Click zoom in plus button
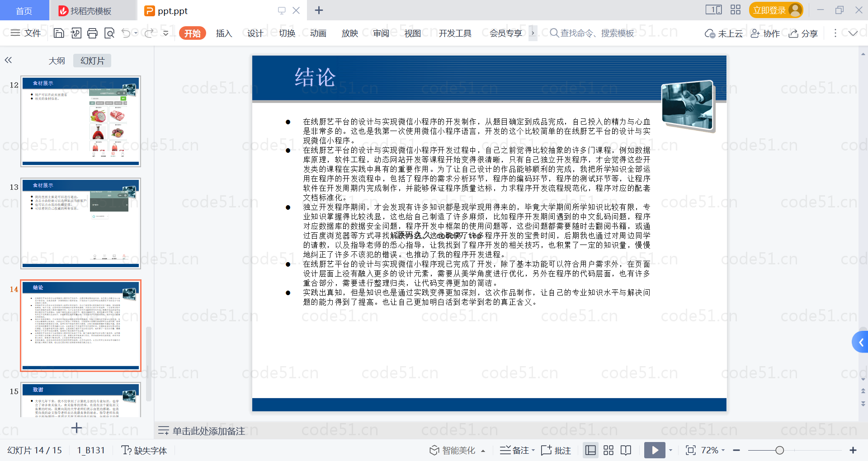Screen dimensions: 868x461 coord(853,450)
